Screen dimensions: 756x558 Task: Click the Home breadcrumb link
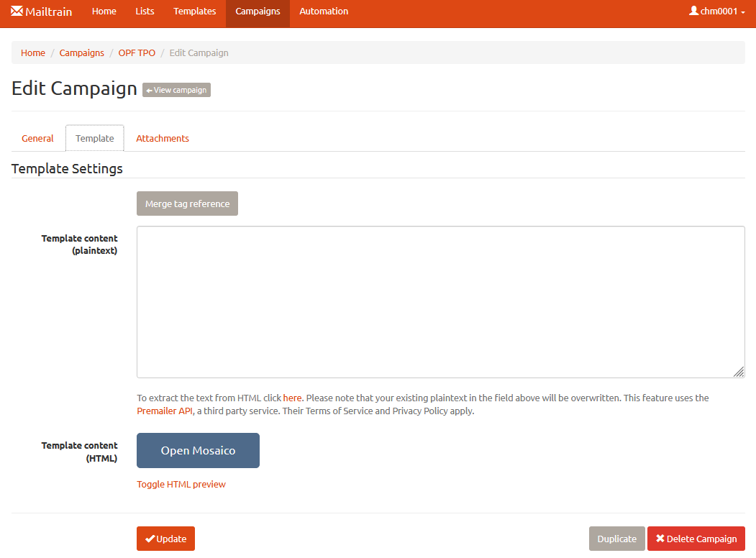pos(33,53)
